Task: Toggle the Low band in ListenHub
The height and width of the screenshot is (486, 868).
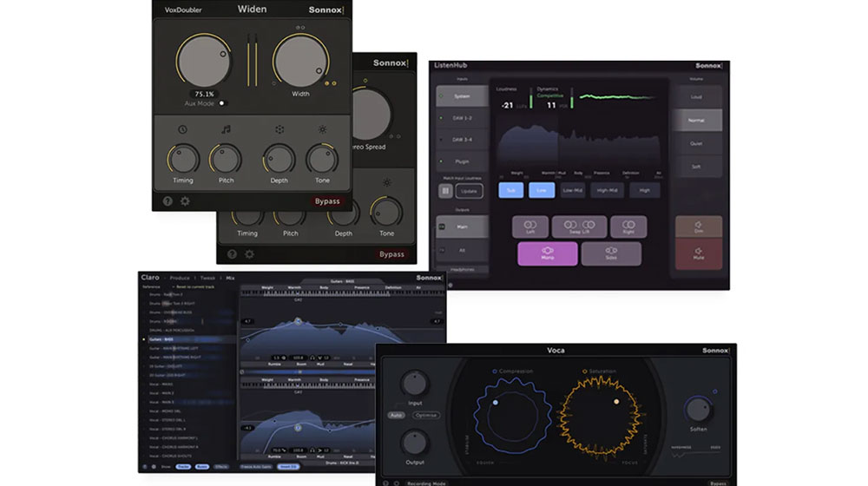Action: tap(542, 190)
